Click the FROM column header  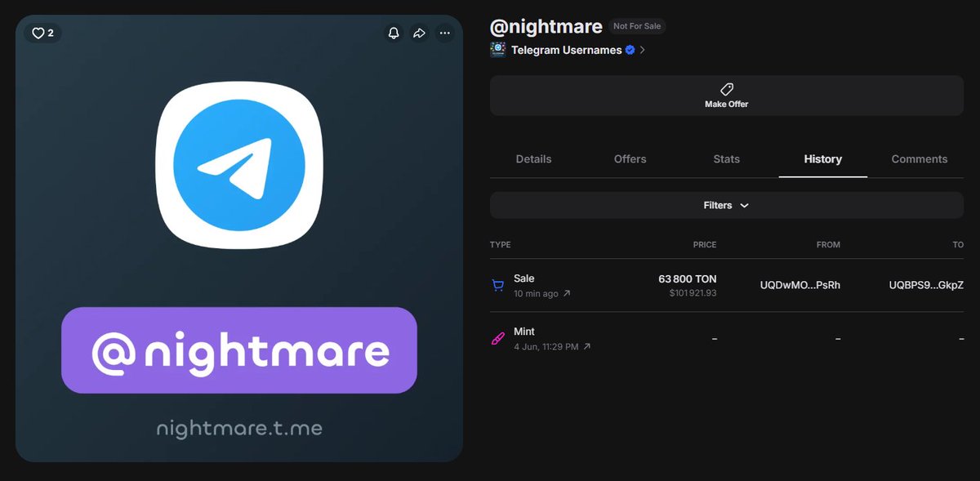click(x=828, y=245)
